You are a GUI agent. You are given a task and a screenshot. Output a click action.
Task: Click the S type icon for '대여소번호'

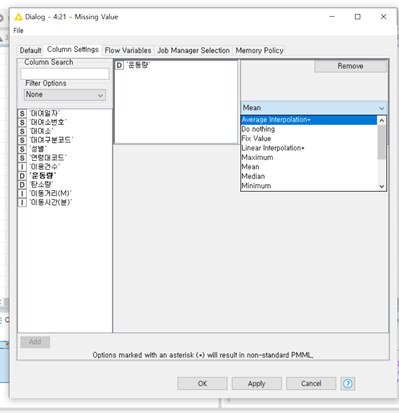click(x=22, y=122)
